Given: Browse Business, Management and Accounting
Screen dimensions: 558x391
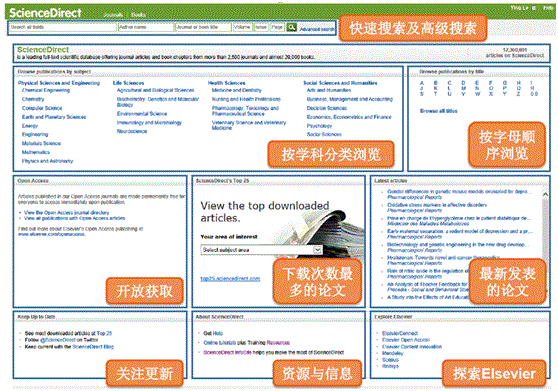Looking at the screenshot, I should point(350,99).
